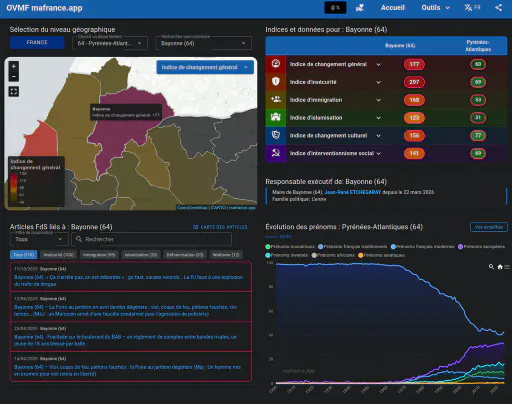Expand Indice d'immigration row chevron

(378, 100)
